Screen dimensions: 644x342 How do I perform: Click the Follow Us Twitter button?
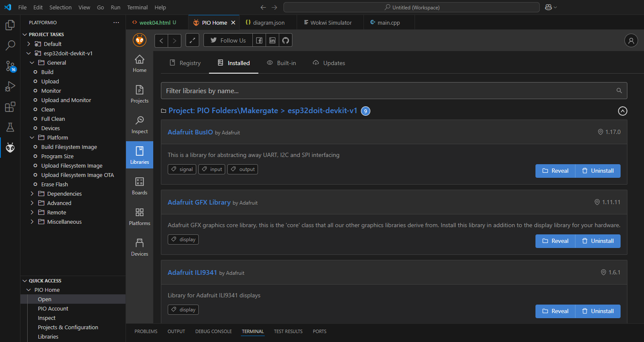click(x=228, y=40)
